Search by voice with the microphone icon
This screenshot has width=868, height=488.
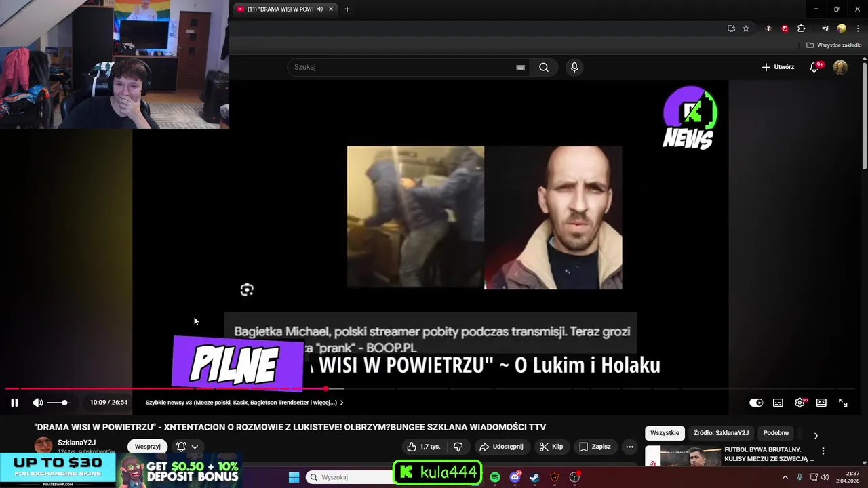574,67
